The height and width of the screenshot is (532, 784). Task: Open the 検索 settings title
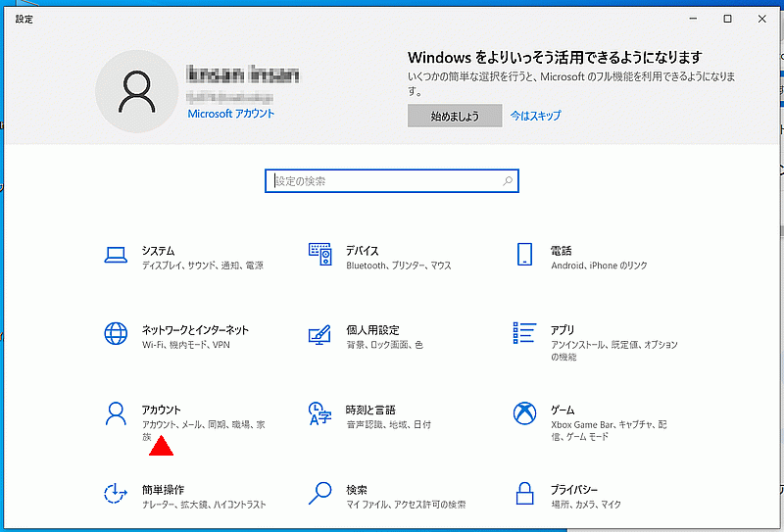coord(357,490)
